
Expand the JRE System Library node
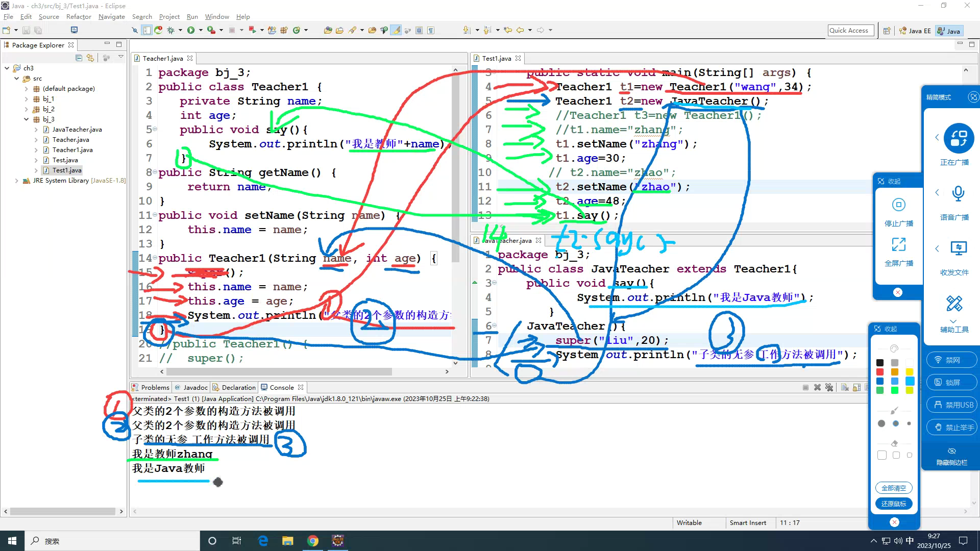pyautogui.click(x=17, y=181)
